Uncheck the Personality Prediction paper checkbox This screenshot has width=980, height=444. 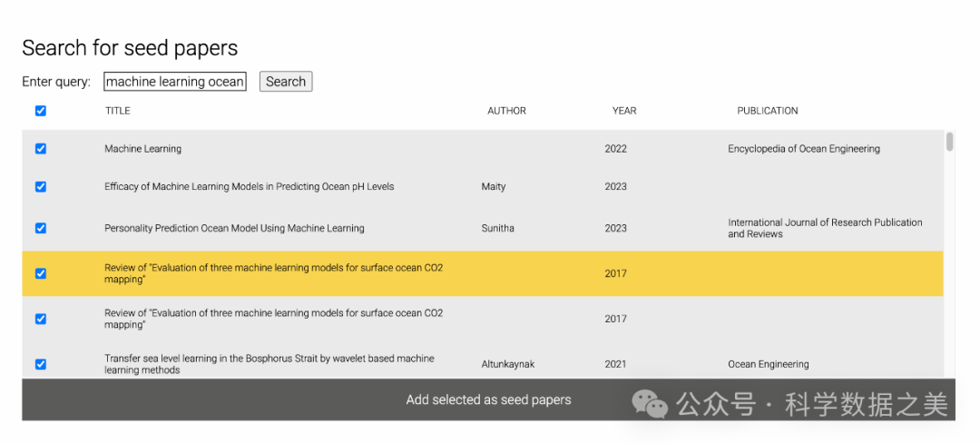coord(40,228)
